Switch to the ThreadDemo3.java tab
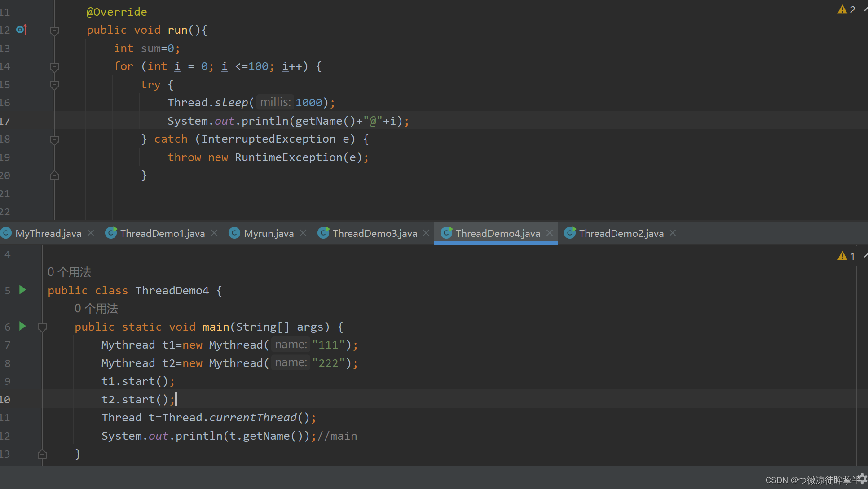 point(375,233)
